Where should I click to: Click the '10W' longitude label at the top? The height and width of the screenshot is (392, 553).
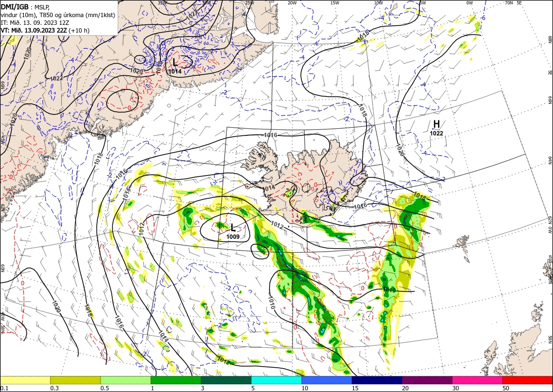(378, 3)
